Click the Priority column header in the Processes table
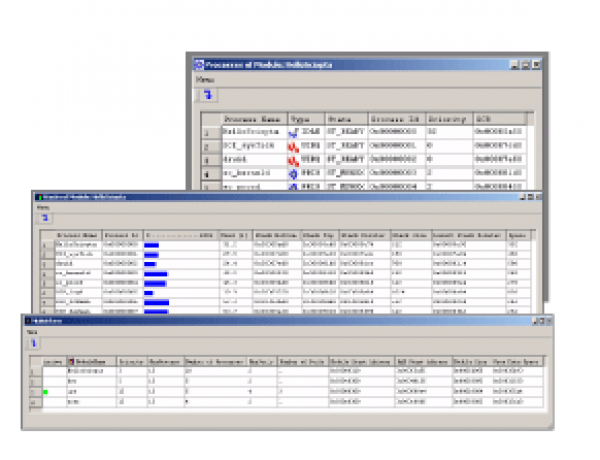The image size is (600, 460). (x=446, y=117)
